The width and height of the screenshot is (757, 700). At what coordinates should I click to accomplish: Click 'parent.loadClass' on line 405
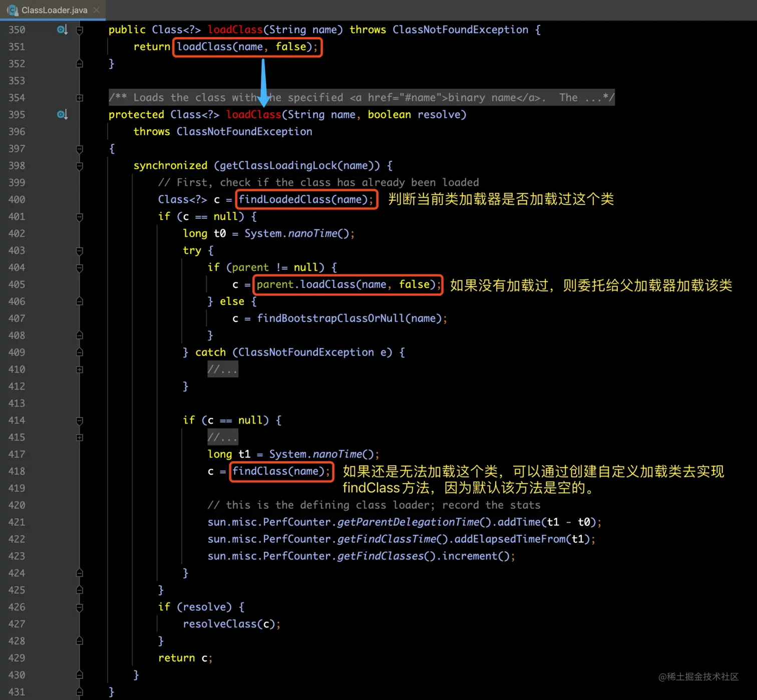click(306, 284)
